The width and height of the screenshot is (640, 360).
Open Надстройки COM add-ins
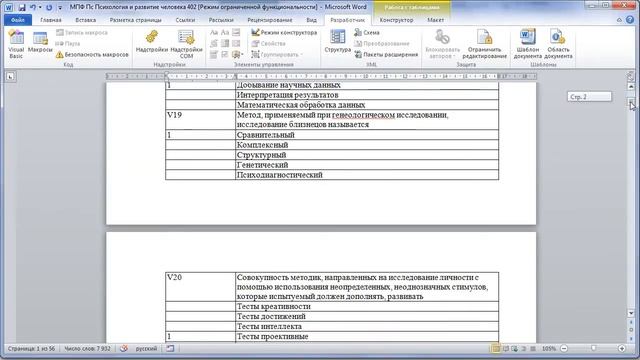186,44
